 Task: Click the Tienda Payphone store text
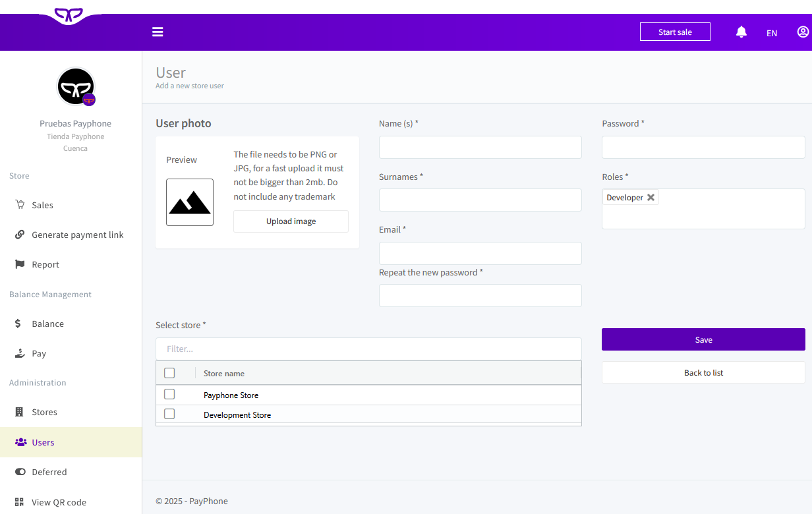[x=76, y=136]
